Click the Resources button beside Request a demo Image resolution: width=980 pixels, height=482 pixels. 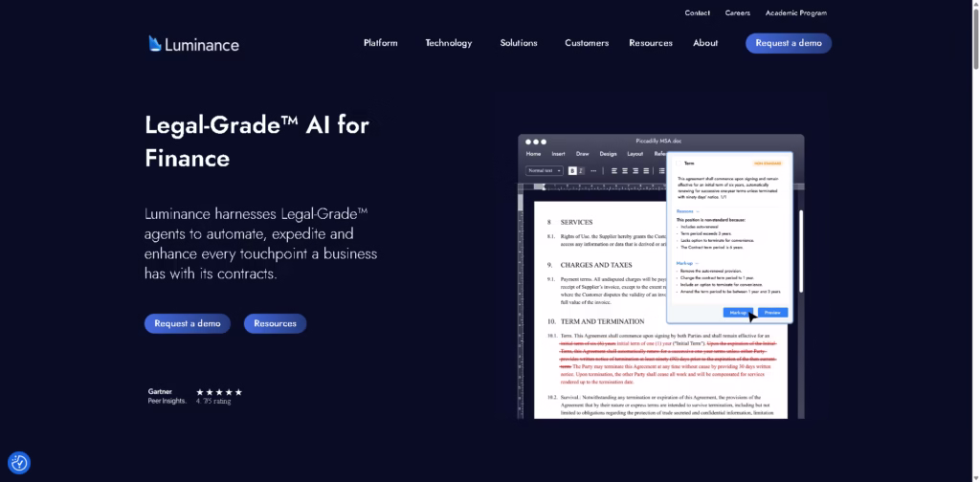(275, 323)
